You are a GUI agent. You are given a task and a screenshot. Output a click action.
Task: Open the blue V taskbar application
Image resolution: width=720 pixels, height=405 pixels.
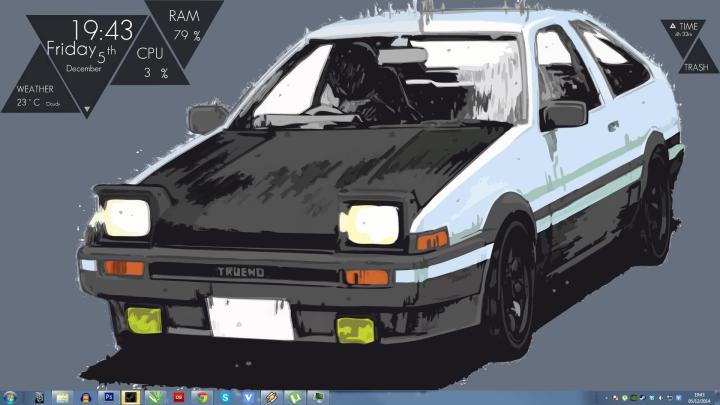click(x=248, y=397)
